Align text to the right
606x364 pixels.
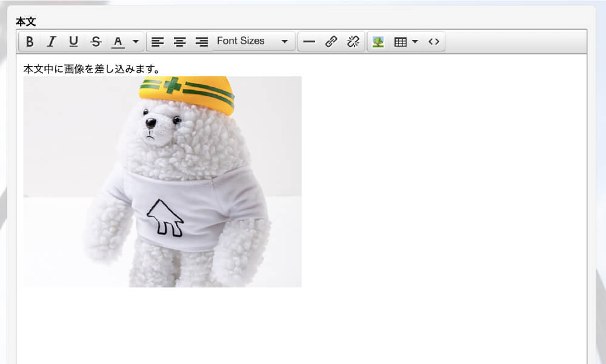click(x=202, y=42)
